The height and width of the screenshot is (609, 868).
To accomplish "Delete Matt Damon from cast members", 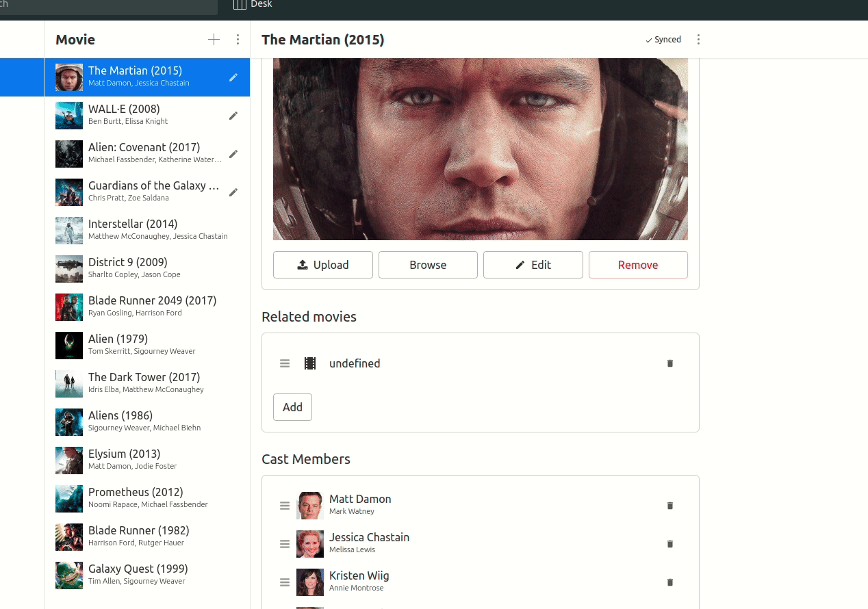I will pyautogui.click(x=670, y=506).
